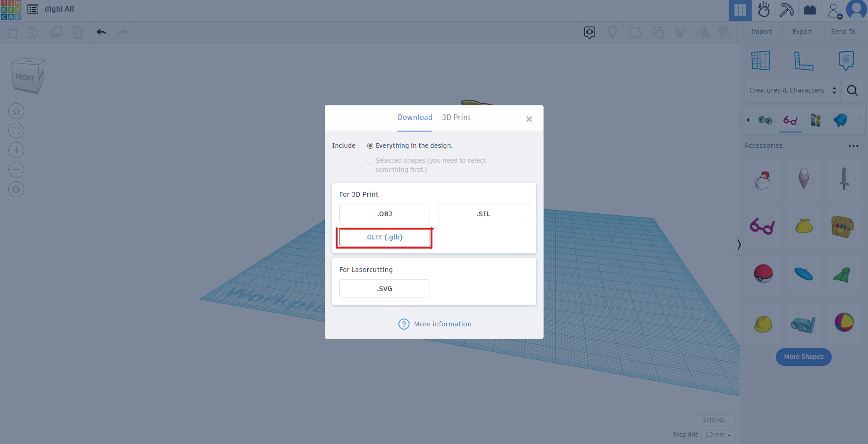The width and height of the screenshot is (868, 444).
Task: Pick the ice cream cone shape
Action: (804, 179)
